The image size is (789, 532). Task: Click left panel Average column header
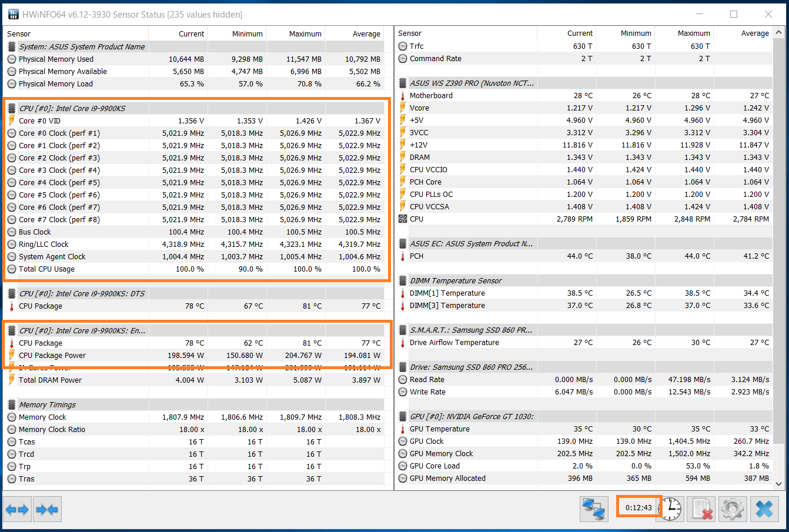click(x=355, y=34)
